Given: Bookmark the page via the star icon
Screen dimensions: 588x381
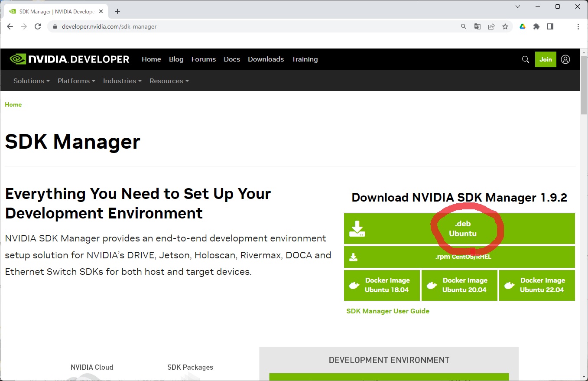Looking at the screenshot, I should (x=505, y=26).
